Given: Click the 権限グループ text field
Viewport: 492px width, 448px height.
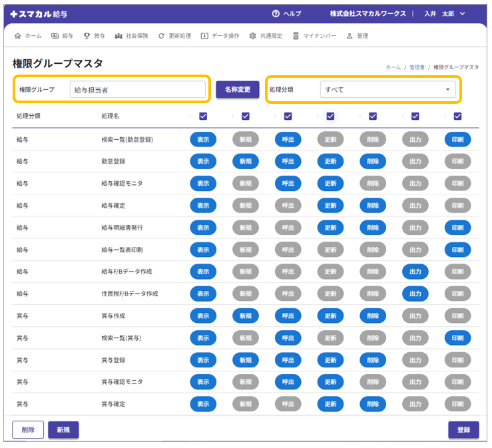Looking at the screenshot, I should click(138, 89).
